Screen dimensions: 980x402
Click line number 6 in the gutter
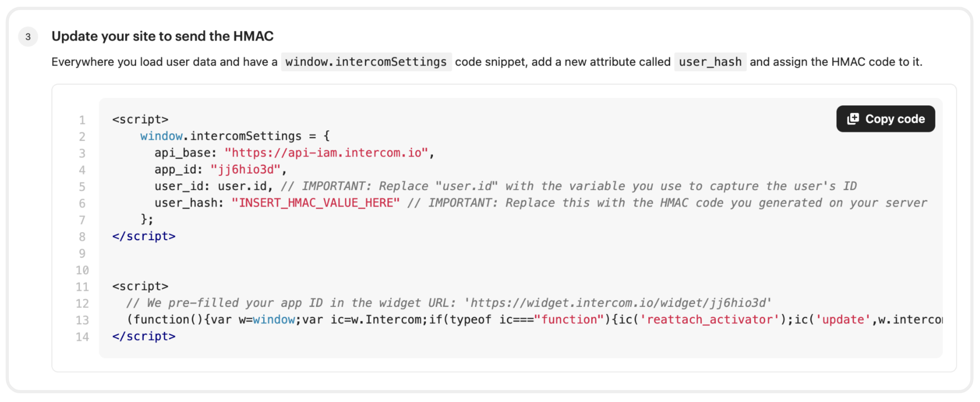(x=82, y=203)
